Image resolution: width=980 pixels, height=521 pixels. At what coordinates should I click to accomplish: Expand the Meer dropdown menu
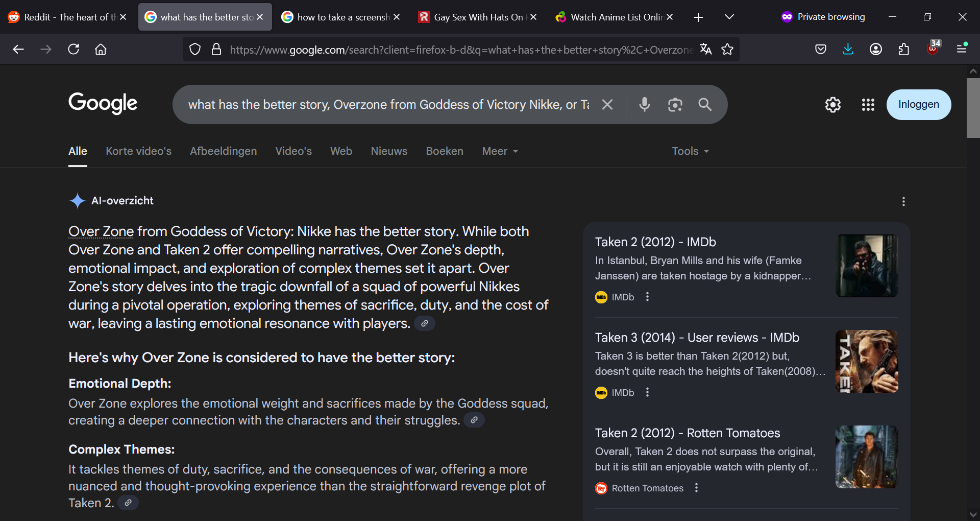coord(500,151)
